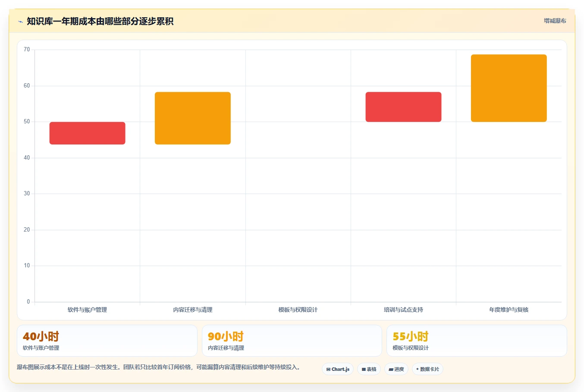Image resolution: width=584 pixels, height=392 pixels.
Task: Click the y-axis value 70
Action: click(x=27, y=50)
